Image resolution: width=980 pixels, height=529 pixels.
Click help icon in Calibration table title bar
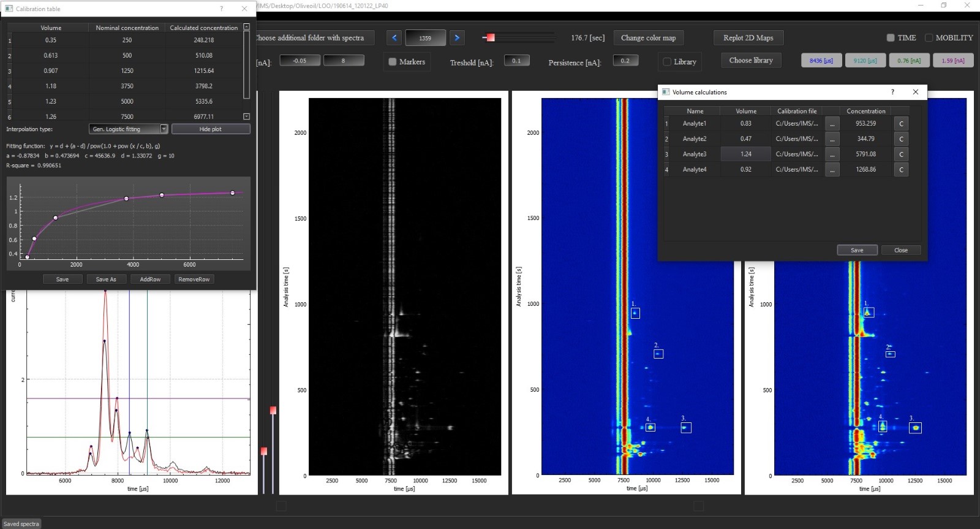222,9
